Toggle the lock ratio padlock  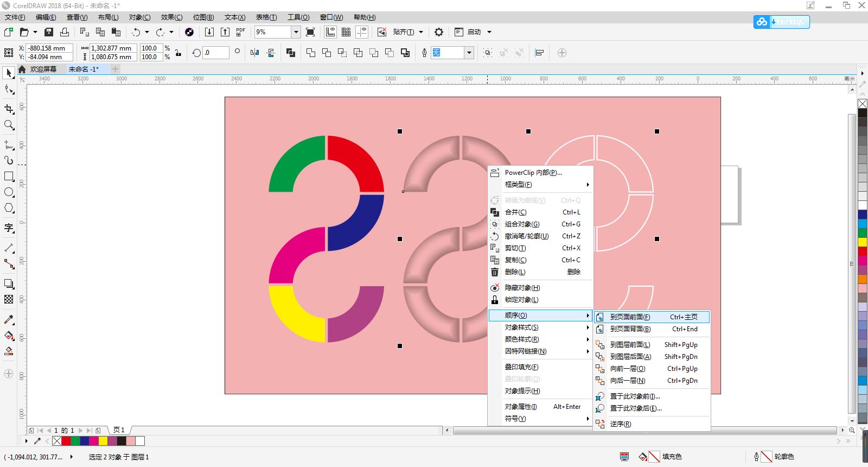[178, 53]
